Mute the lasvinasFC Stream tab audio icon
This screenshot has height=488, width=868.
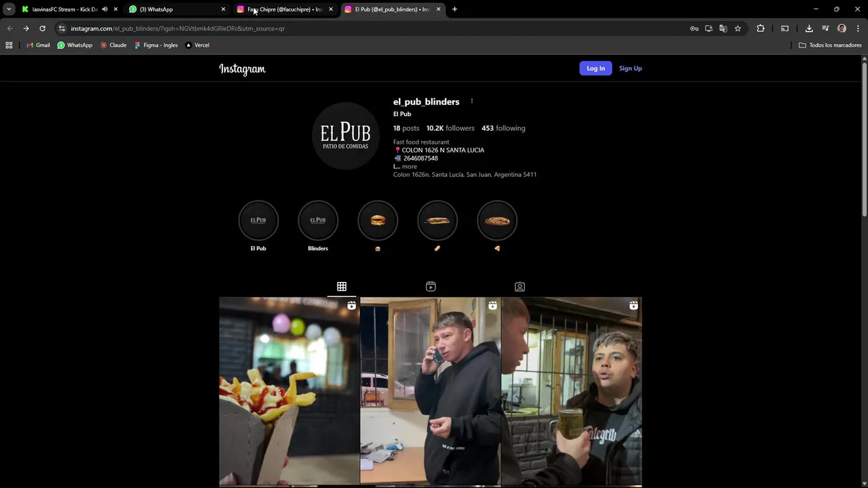coord(104,9)
